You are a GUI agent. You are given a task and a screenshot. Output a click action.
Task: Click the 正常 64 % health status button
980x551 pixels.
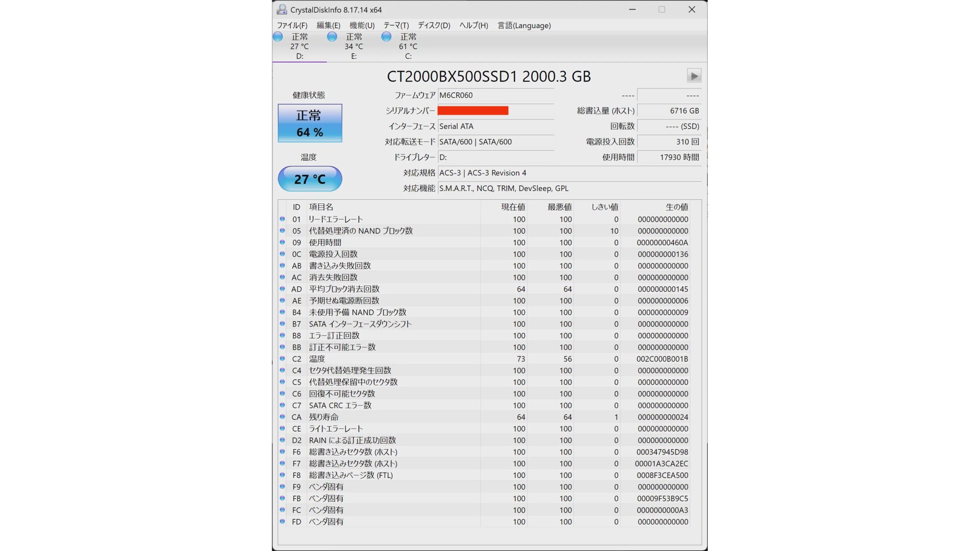click(310, 123)
